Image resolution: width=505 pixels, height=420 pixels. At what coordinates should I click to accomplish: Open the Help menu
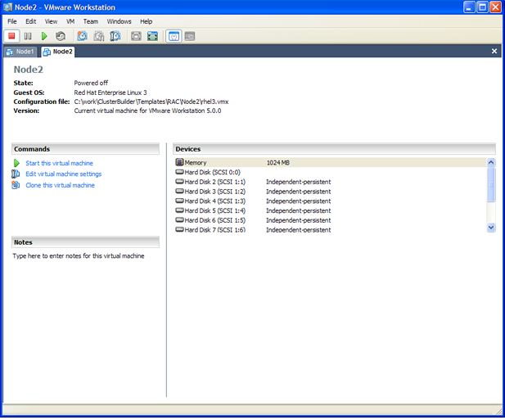click(147, 21)
